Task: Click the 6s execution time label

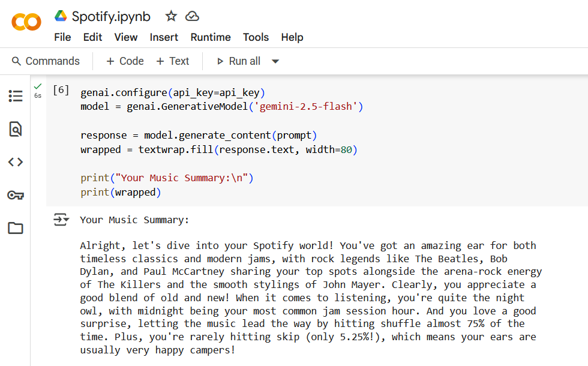Action: click(x=38, y=96)
